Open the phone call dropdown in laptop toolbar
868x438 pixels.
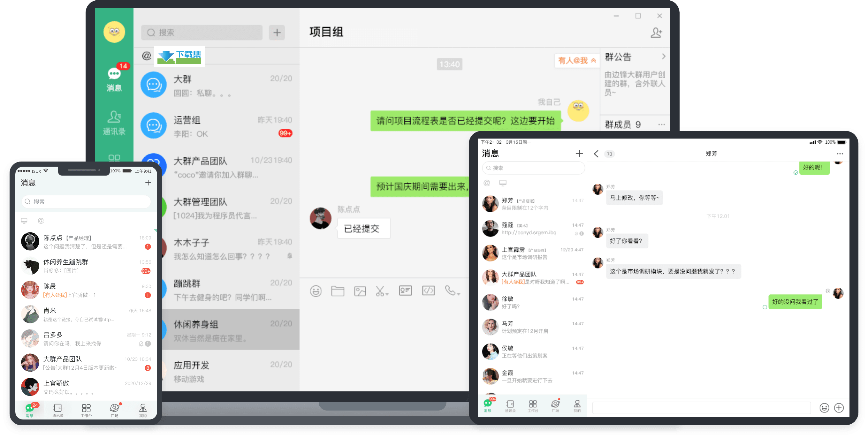[453, 291]
